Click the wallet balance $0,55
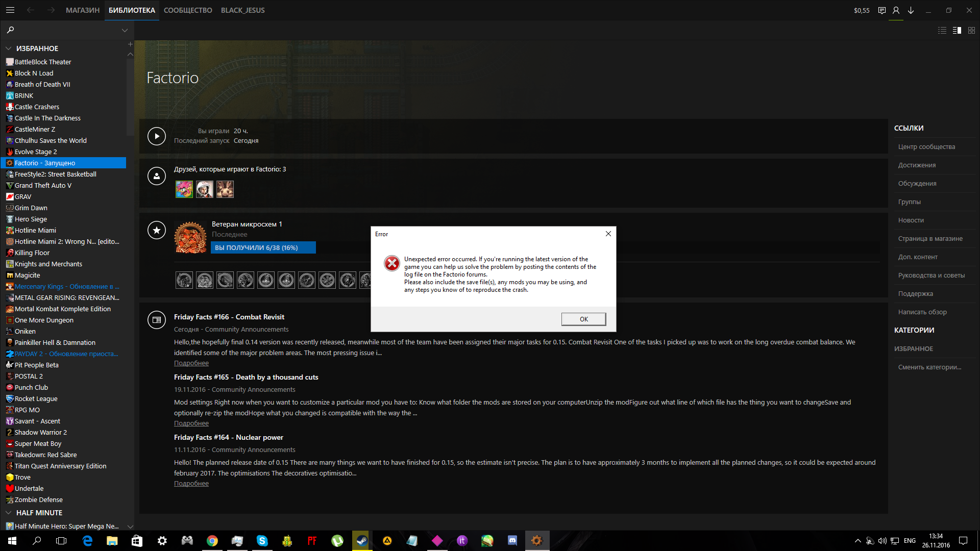 862,10
